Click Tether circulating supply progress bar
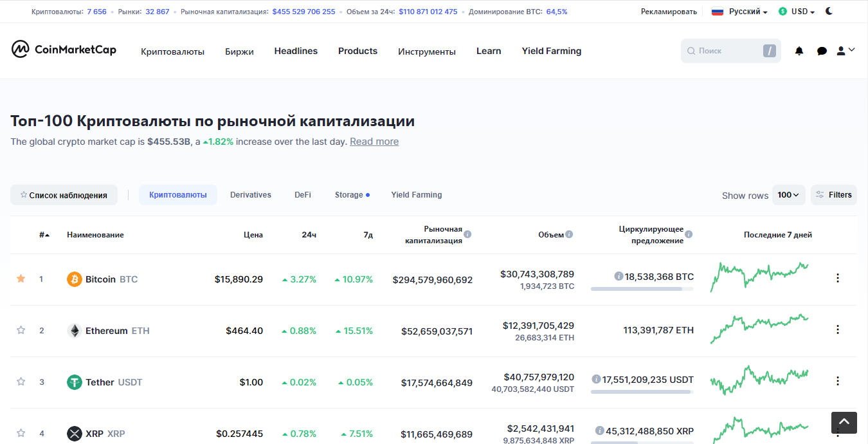The width and height of the screenshot is (868, 444). point(642,392)
